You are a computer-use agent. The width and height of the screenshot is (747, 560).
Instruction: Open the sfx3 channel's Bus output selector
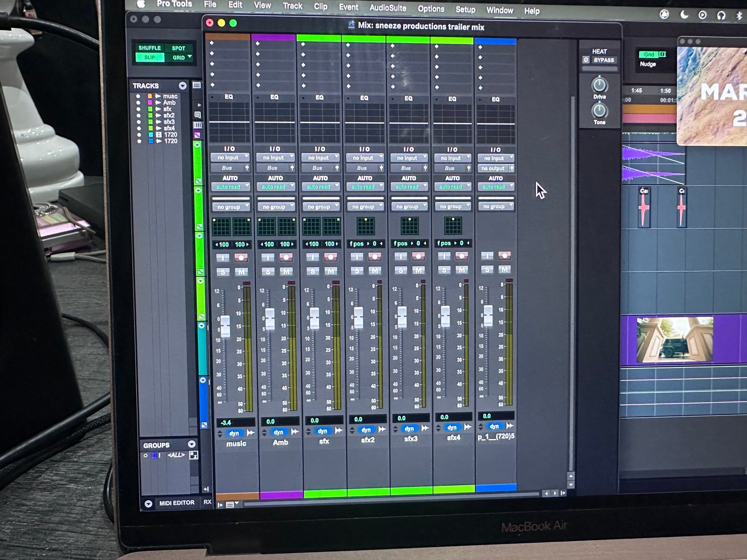406,168
